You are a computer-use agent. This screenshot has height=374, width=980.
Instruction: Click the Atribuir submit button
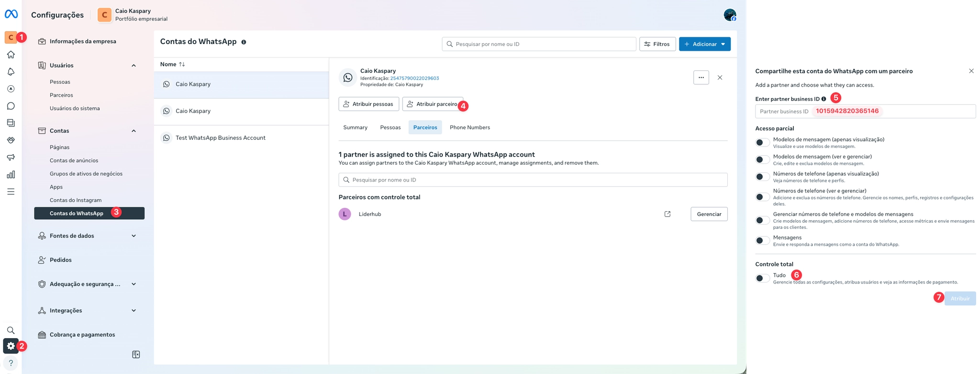click(960, 298)
